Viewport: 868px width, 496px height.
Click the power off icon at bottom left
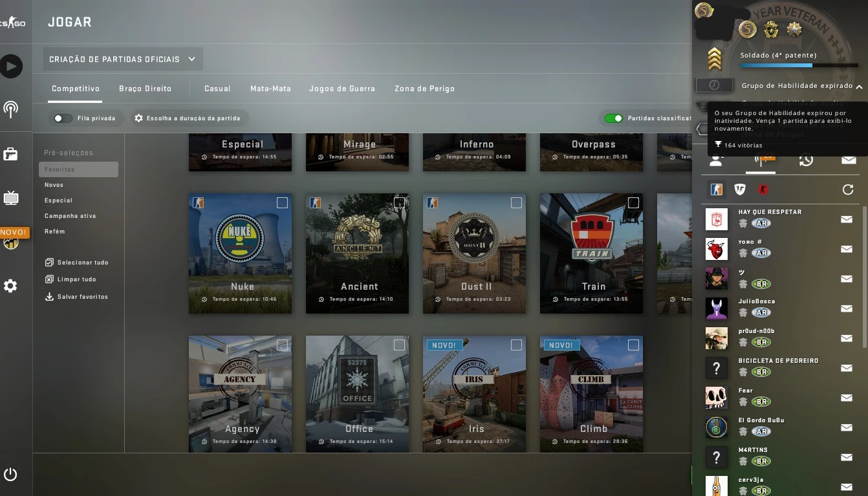(x=12, y=474)
